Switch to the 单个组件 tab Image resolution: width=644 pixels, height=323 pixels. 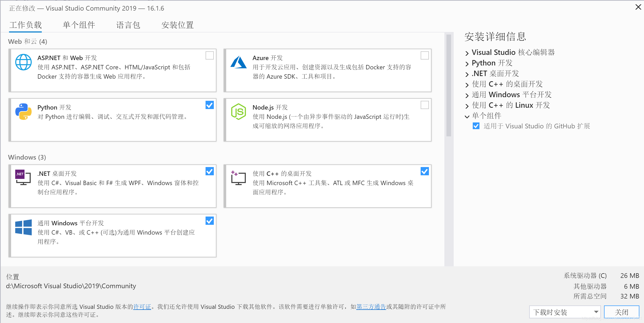(x=79, y=25)
